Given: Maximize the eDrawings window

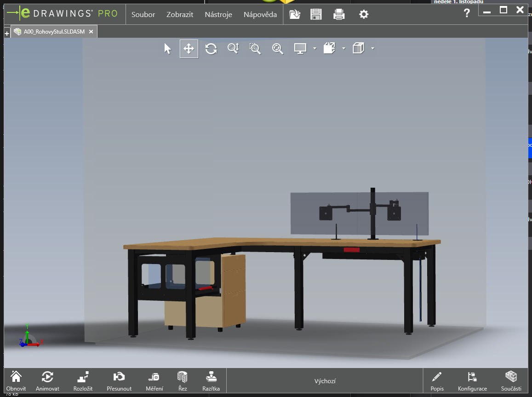Looking at the screenshot, I should (503, 10).
